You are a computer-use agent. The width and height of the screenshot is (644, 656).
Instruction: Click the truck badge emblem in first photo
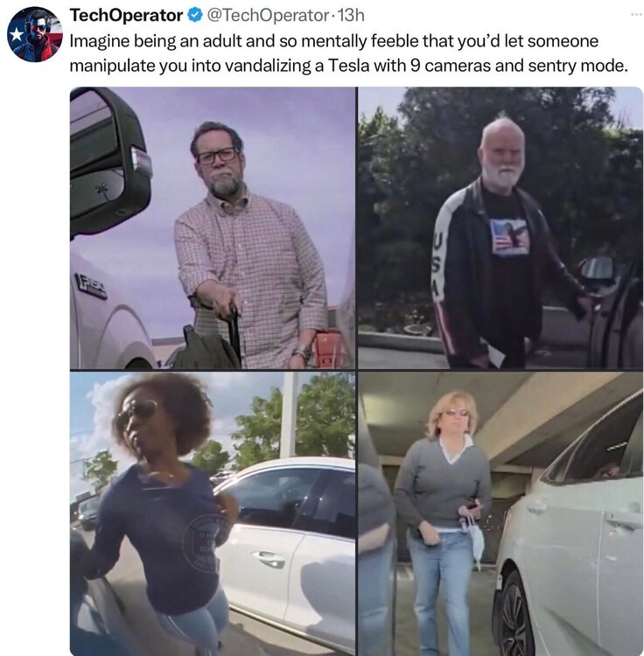pos(90,286)
